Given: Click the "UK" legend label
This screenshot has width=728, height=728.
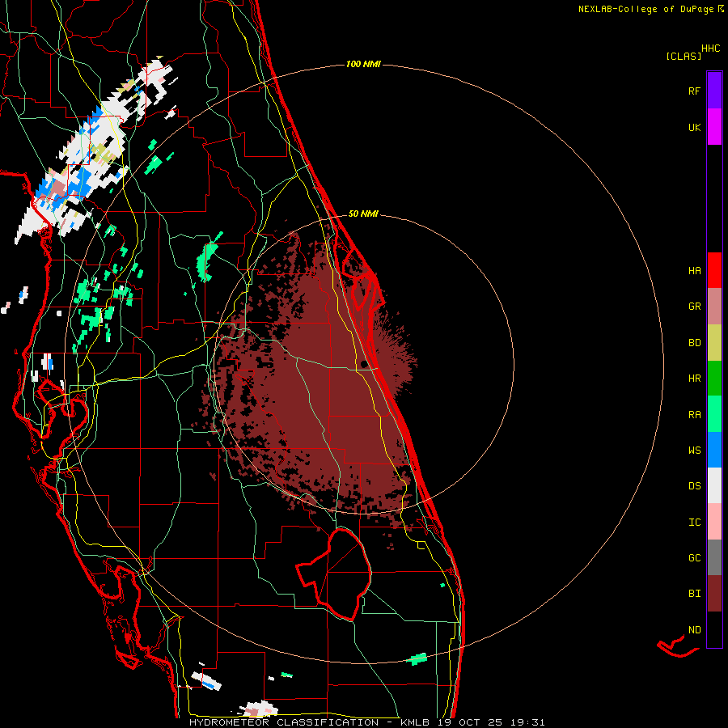Looking at the screenshot, I should [694, 127].
